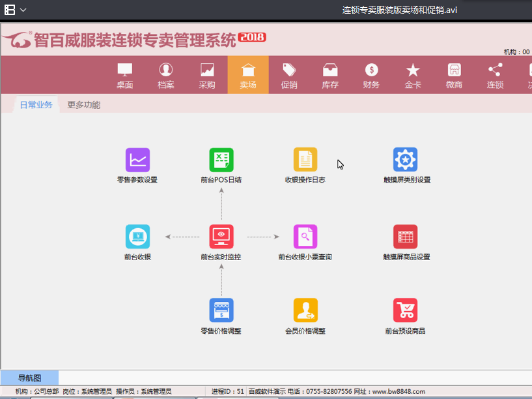
Task: Open 零售参数设置 retail parameter settings
Action: pos(137,159)
